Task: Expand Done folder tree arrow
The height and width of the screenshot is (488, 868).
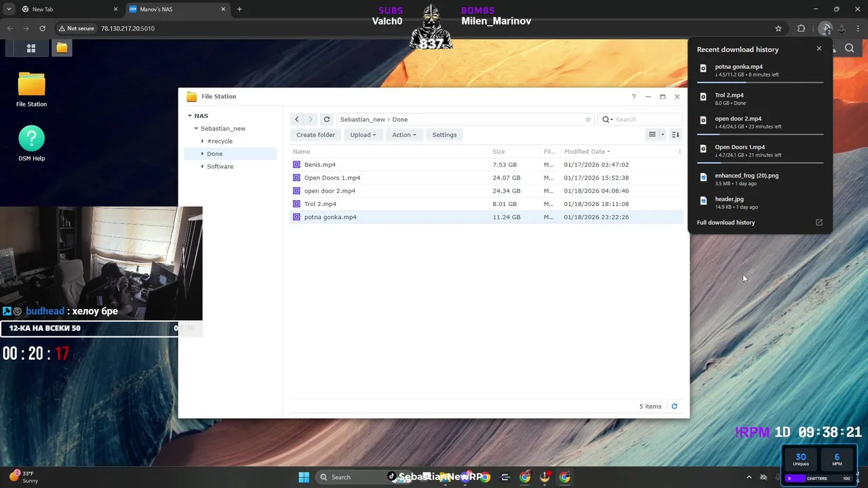Action: [x=203, y=154]
